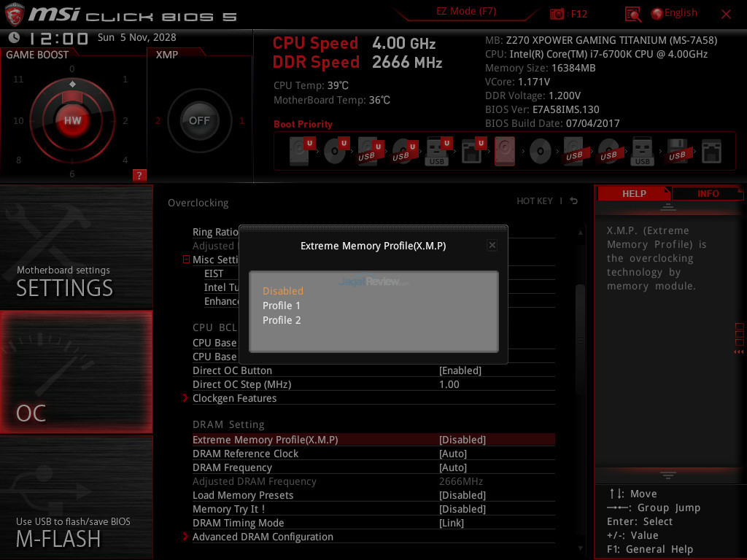Click the red question mark under Game Boost
This screenshot has width=747, height=560.
click(x=139, y=175)
